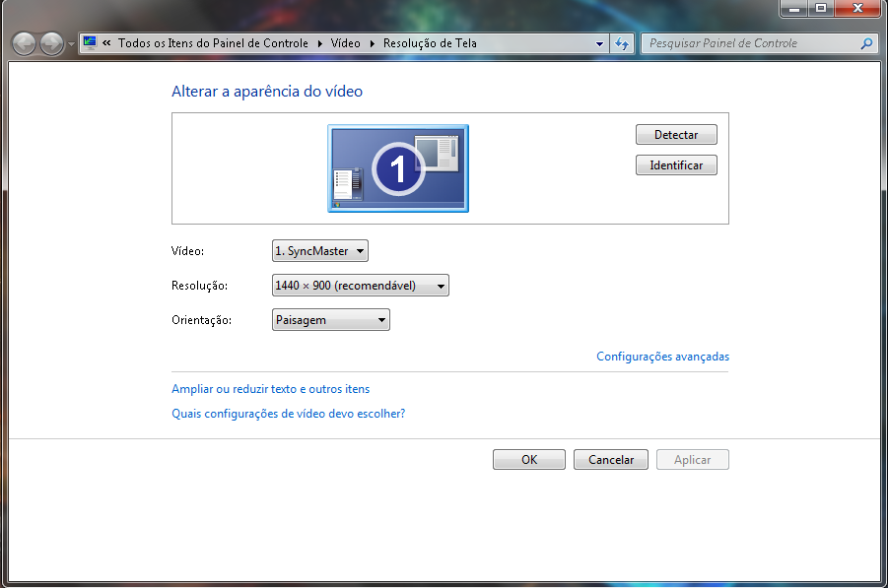Minimize the window
The image size is (888, 588).
794,9
